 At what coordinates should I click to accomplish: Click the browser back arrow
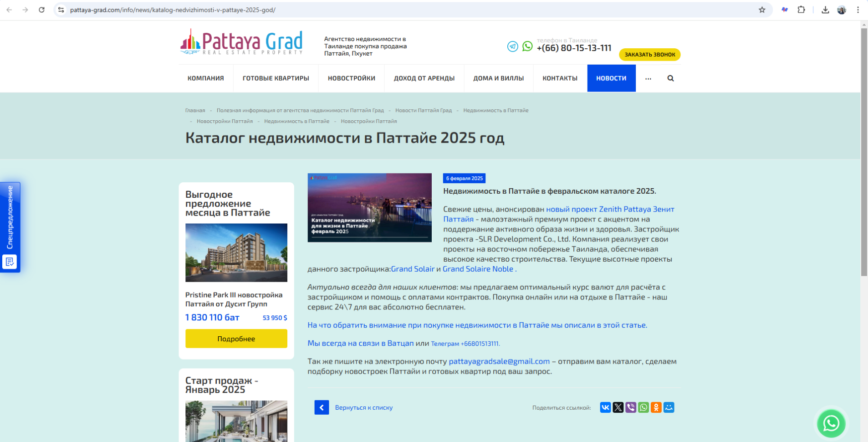tap(9, 10)
